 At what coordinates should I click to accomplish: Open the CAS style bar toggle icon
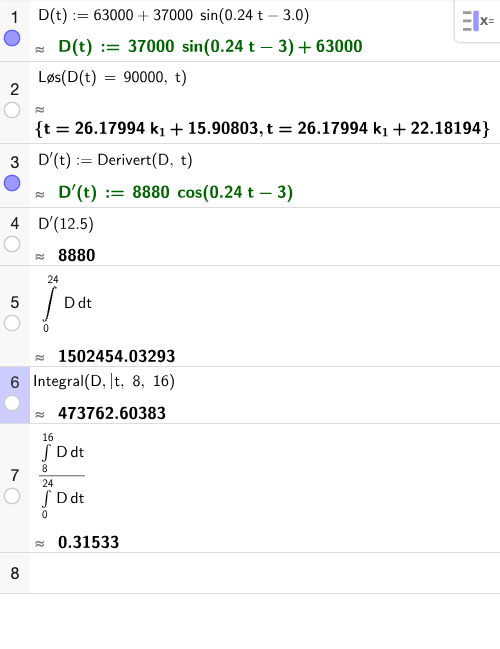click(478, 21)
